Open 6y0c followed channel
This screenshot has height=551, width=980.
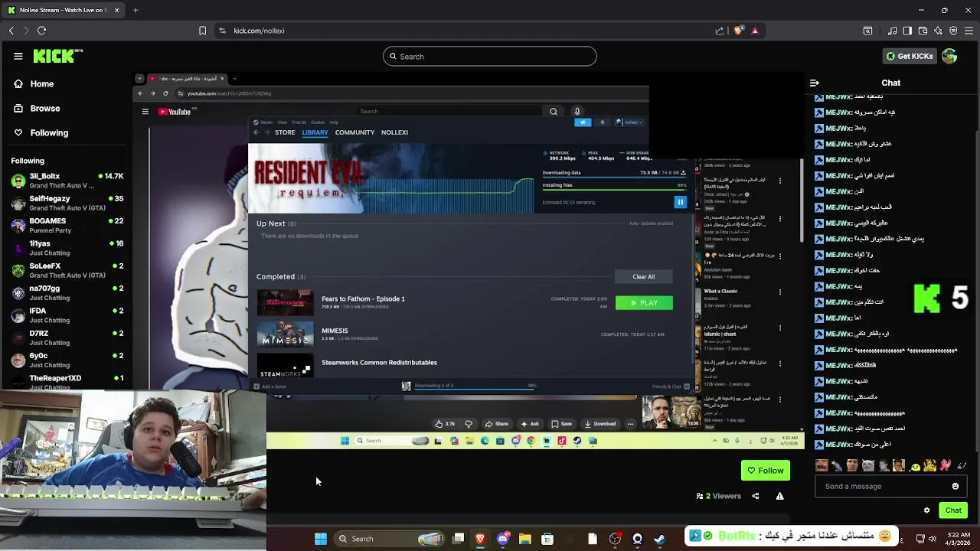point(67,360)
